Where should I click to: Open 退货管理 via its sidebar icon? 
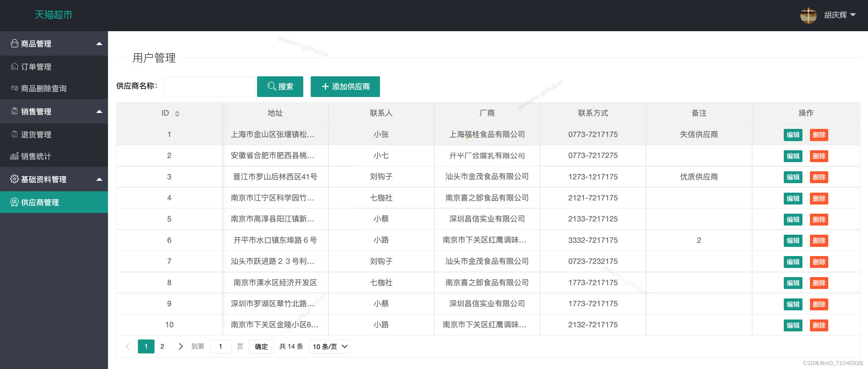[14, 134]
